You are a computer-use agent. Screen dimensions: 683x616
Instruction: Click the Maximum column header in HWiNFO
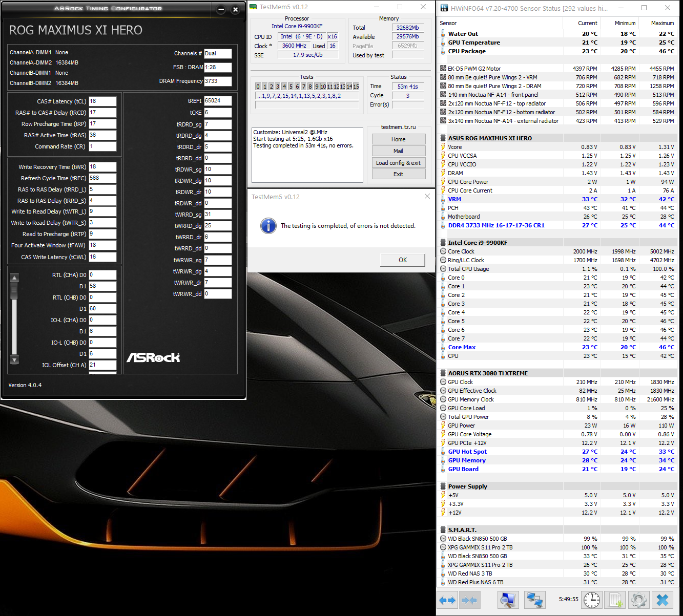[x=662, y=23]
